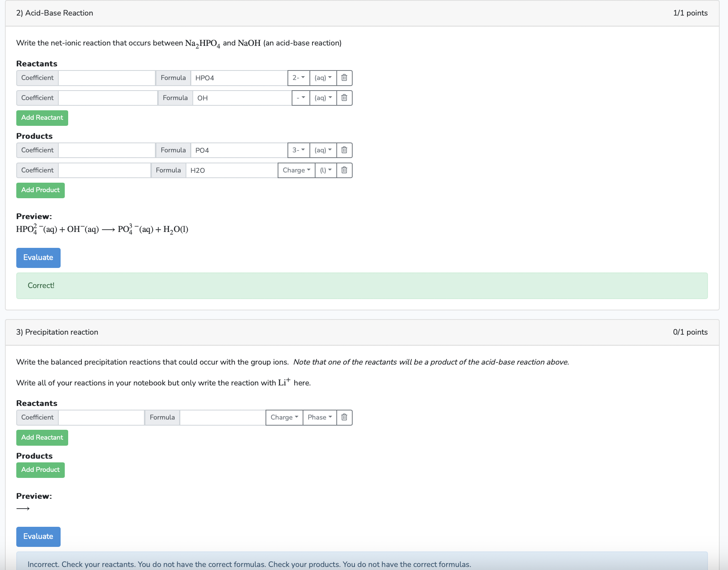Click the coefficient field for HPO4
This screenshot has width=728, height=570.
point(107,78)
